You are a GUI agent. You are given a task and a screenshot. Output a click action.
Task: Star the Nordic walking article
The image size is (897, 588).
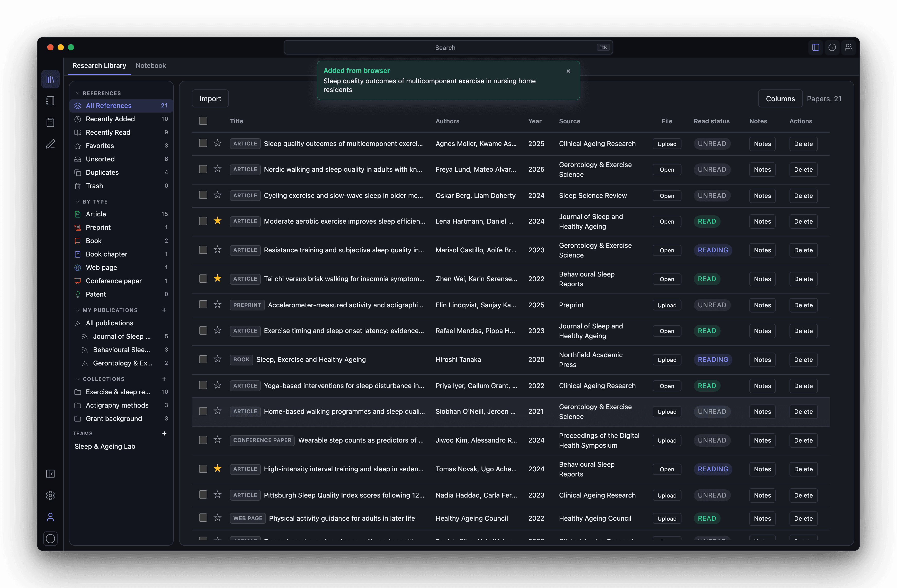(x=218, y=169)
